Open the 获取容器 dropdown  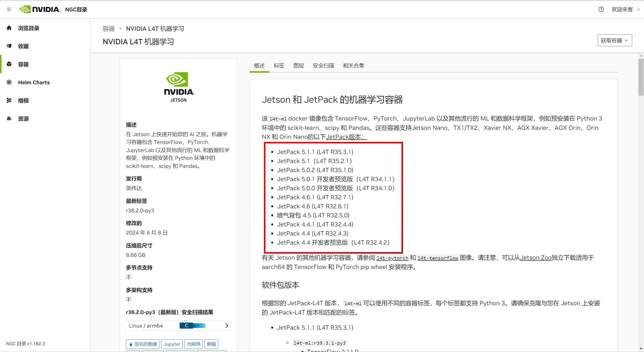[x=615, y=40]
